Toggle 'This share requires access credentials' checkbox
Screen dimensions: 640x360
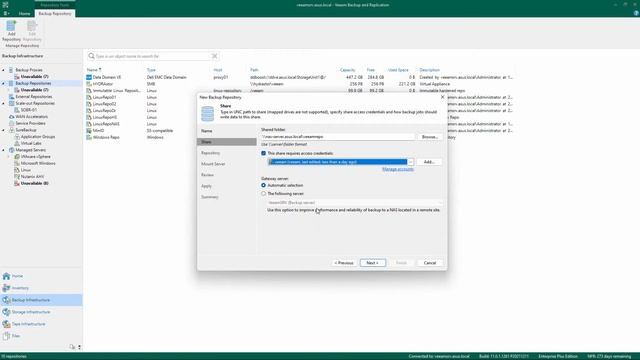(x=264, y=153)
